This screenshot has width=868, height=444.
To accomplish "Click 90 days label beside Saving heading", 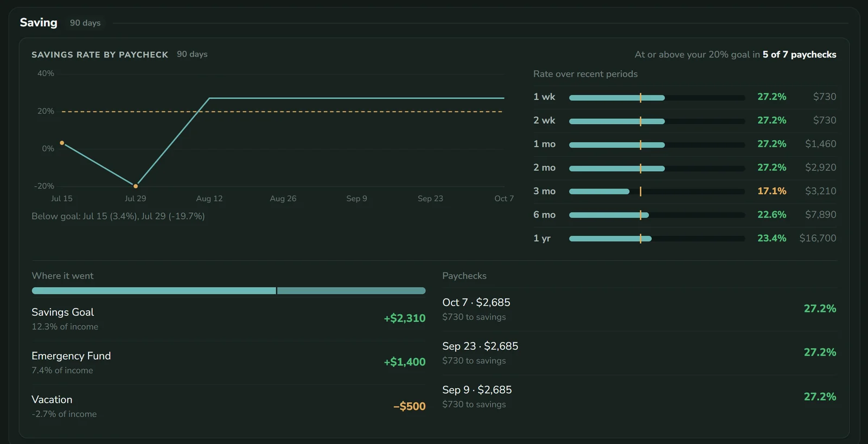I will pyautogui.click(x=85, y=23).
